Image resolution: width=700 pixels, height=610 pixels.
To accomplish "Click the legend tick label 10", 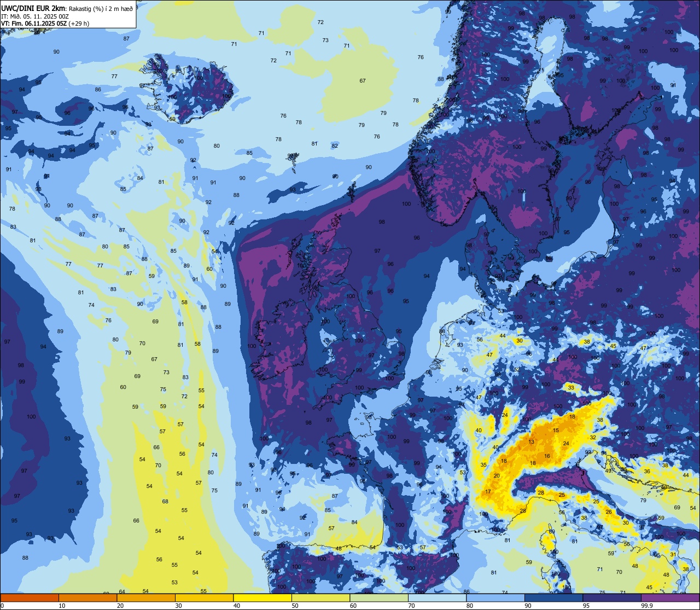I will 62,606.
